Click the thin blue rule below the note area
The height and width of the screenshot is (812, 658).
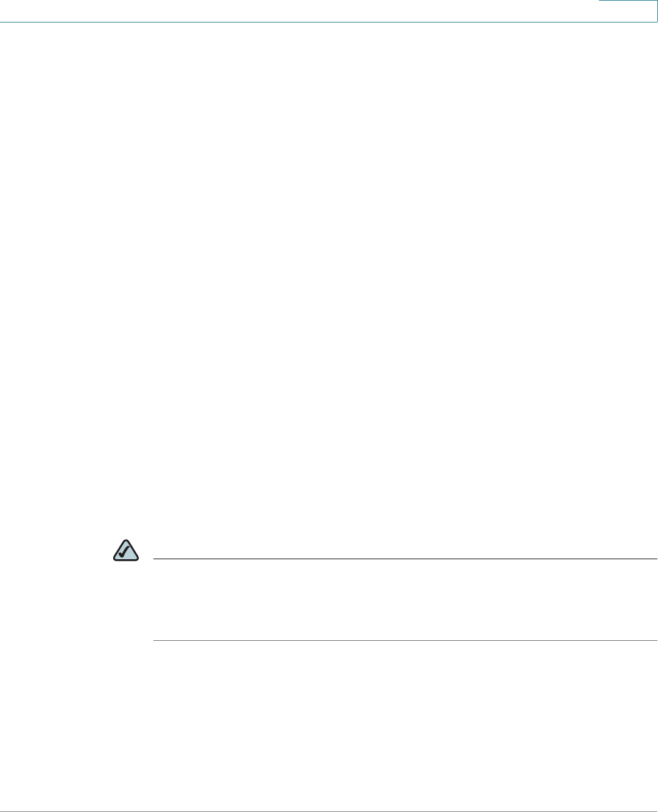tap(405, 640)
